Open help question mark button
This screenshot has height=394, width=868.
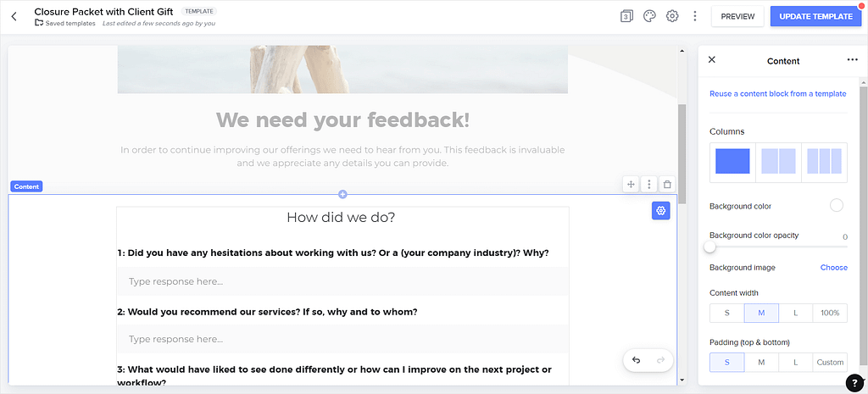coord(855,383)
